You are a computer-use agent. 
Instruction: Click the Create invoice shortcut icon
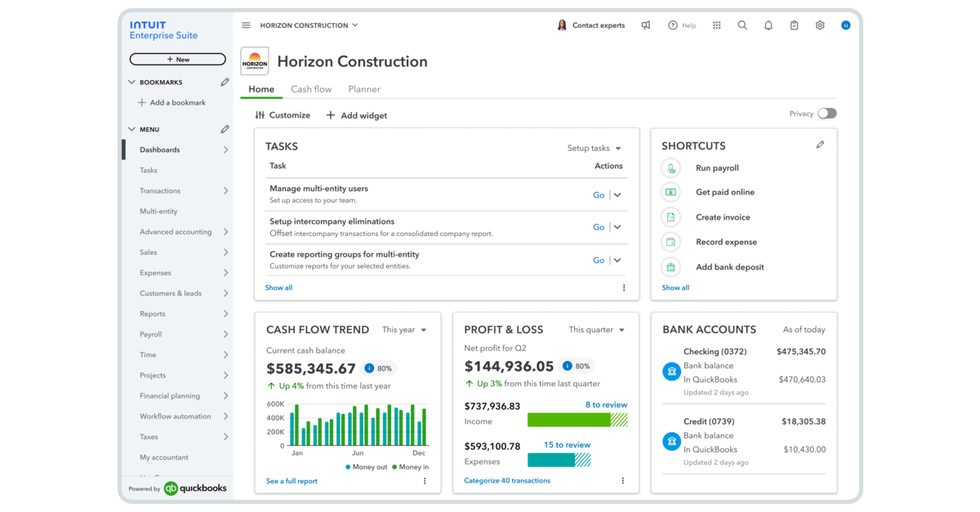pos(670,216)
